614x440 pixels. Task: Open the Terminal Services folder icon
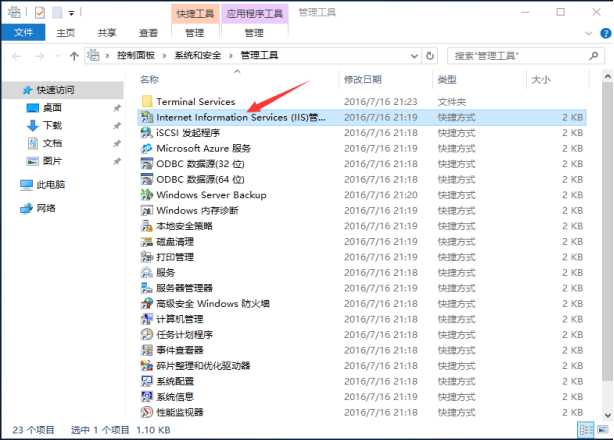[147, 101]
